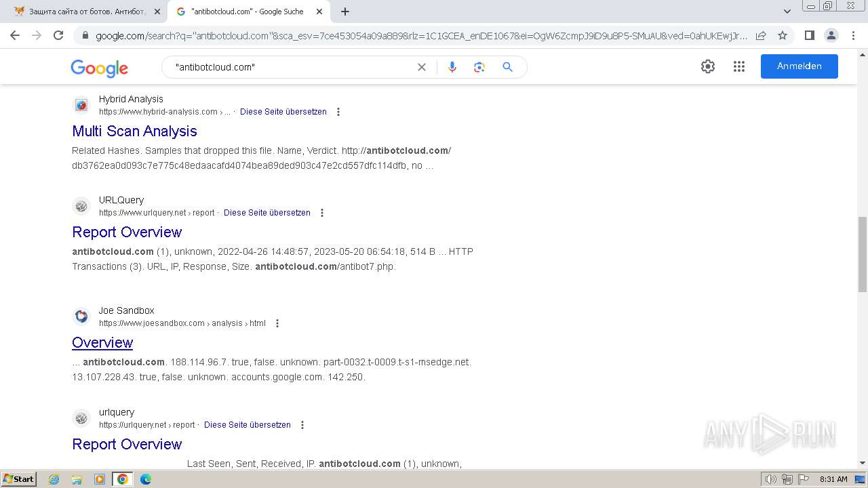Click the network tray icon
The image size is (868, 488).
(x=787, y=479)
